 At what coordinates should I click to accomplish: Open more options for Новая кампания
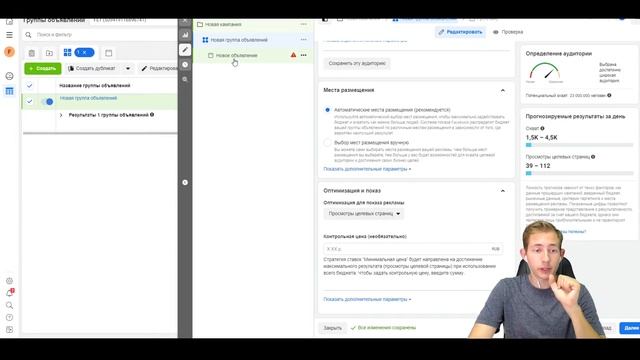(304, 24)
